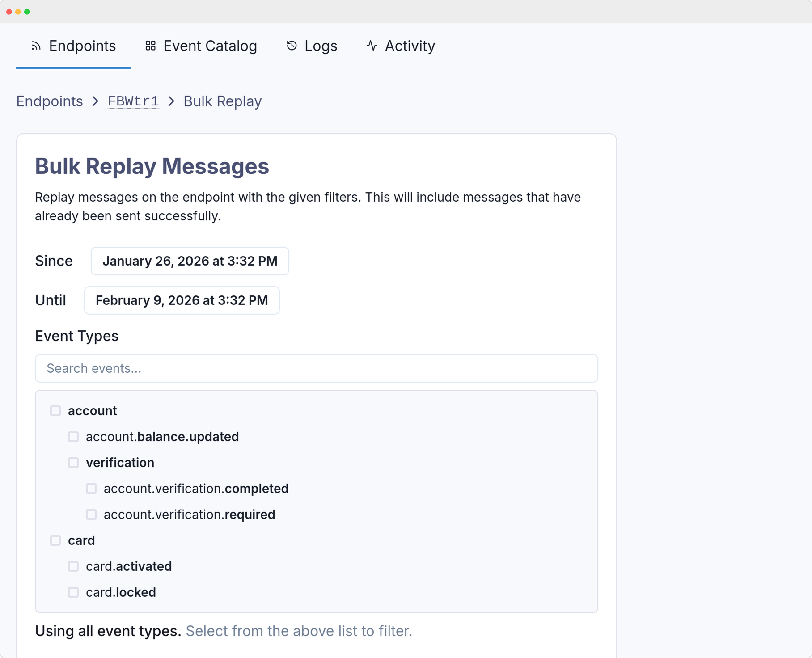Tick the verification group checkbox
Viewport: 812px width, 658px height.
coord(73,463)
